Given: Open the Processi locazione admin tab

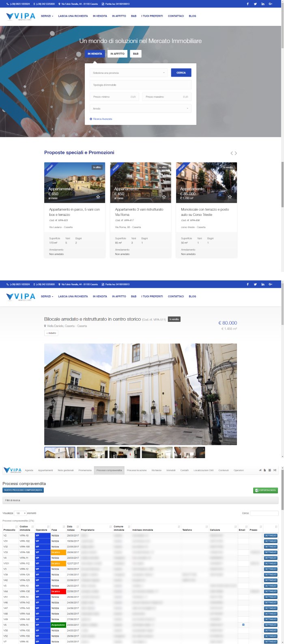Looking at the screenshot, I should click(x=137, y=470).
